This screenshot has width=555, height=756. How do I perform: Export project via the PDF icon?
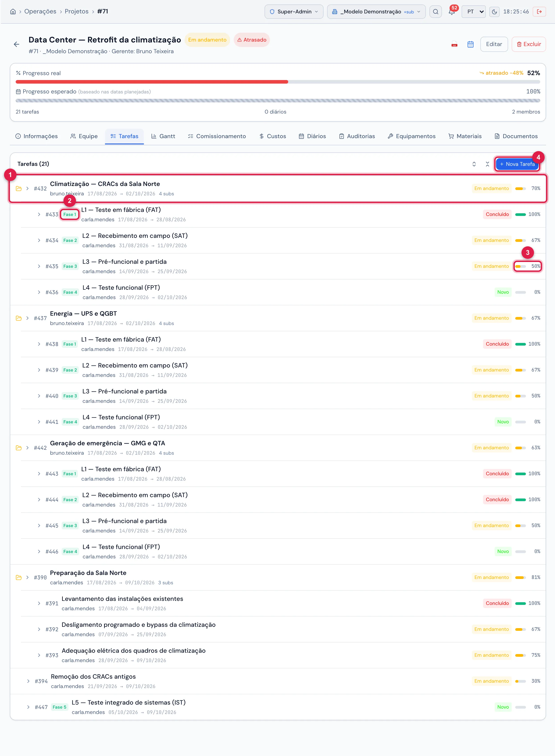[x=454, y=44]
